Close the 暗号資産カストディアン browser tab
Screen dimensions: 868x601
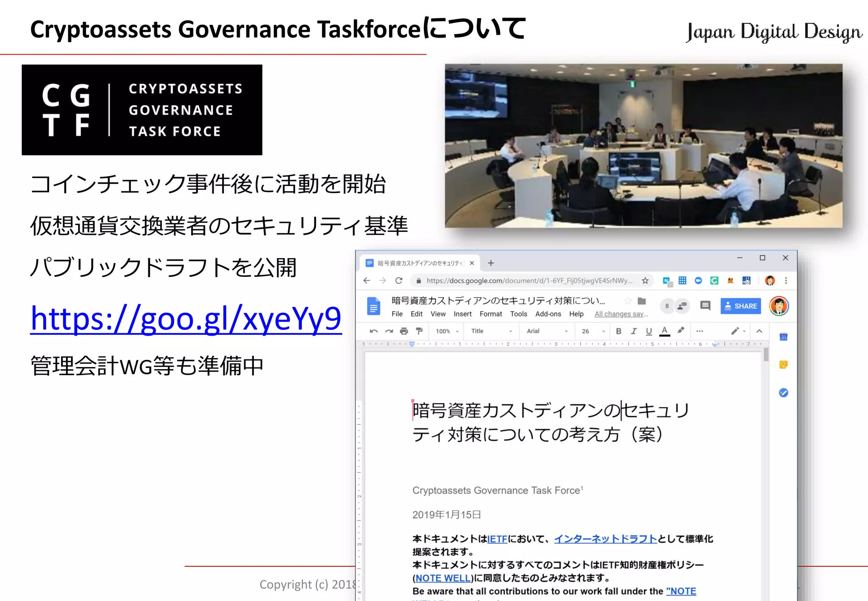472,263
